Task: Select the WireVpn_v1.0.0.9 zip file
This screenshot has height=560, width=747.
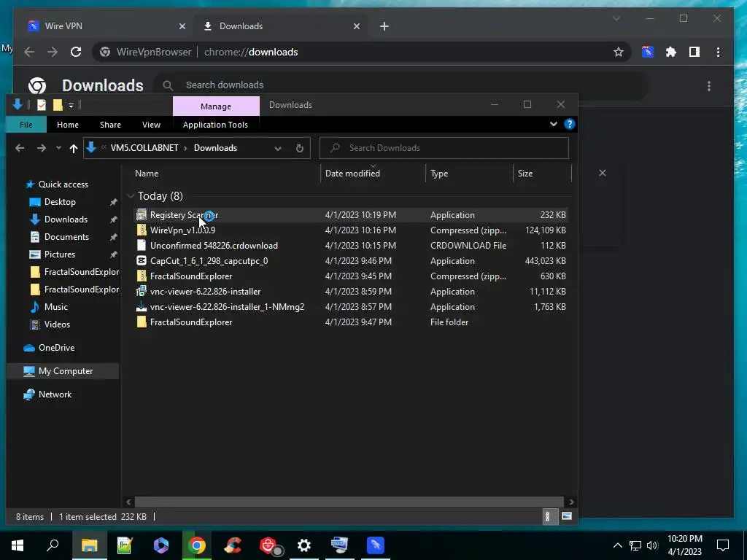Action: click(351, 230)
